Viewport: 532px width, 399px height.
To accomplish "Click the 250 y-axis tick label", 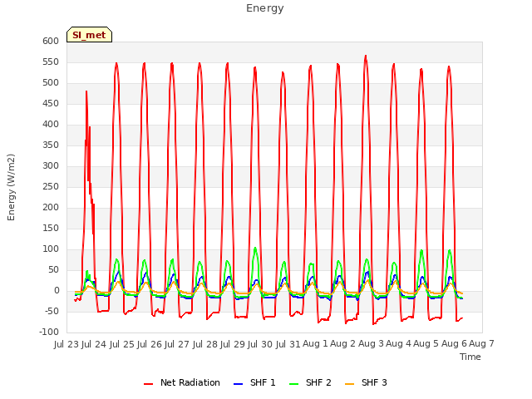I will point(51,187).
